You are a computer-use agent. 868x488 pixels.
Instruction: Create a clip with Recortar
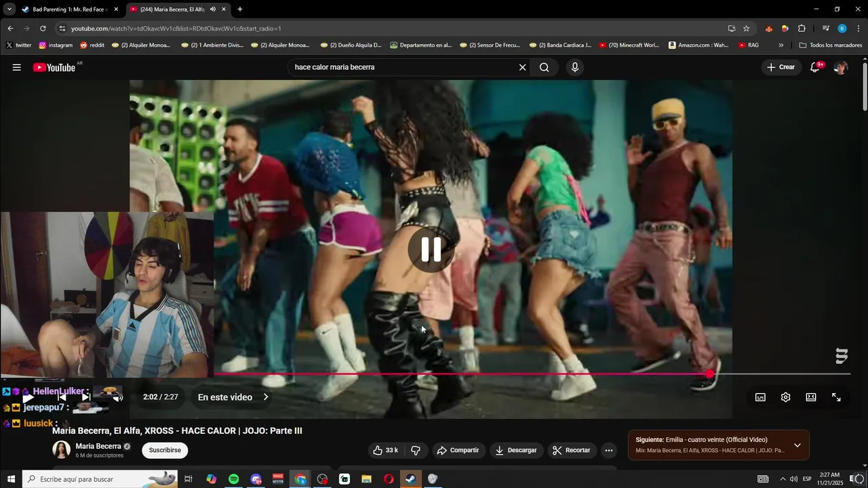click(x=571, y=450)
